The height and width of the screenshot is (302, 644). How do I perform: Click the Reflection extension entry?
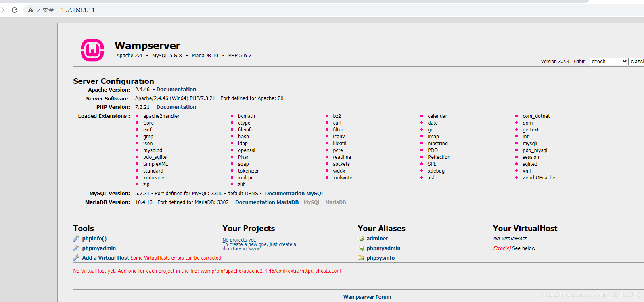(439, 157)
